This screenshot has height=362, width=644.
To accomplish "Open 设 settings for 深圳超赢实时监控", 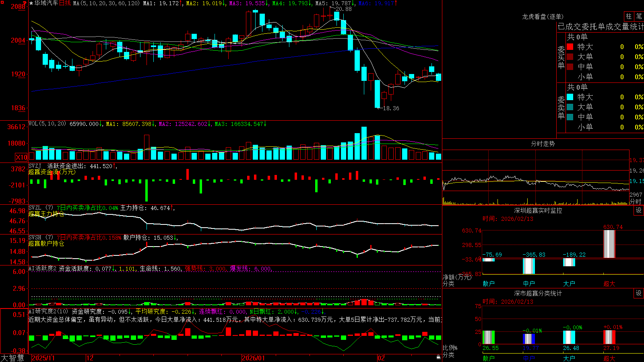I will click(x=639, y=210).
